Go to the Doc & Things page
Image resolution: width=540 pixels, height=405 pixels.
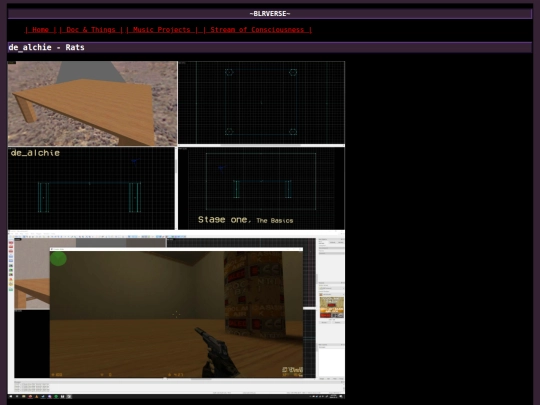pos(91,30)
